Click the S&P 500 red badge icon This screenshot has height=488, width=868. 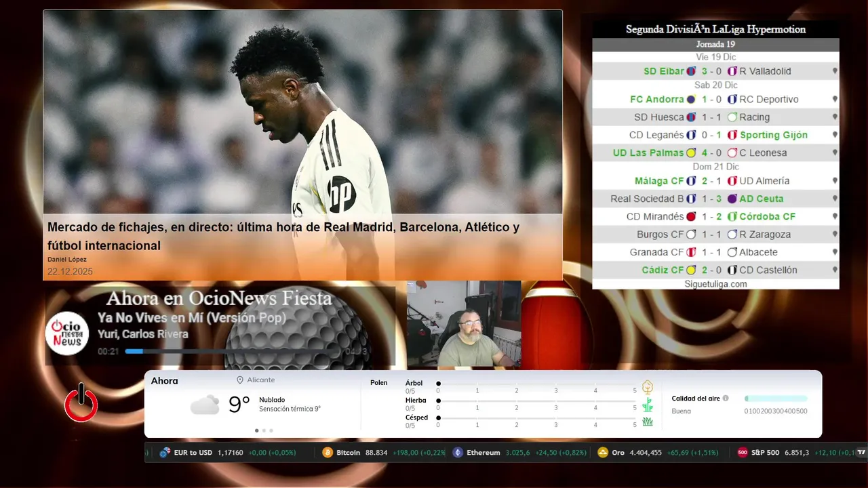[743, 453]
